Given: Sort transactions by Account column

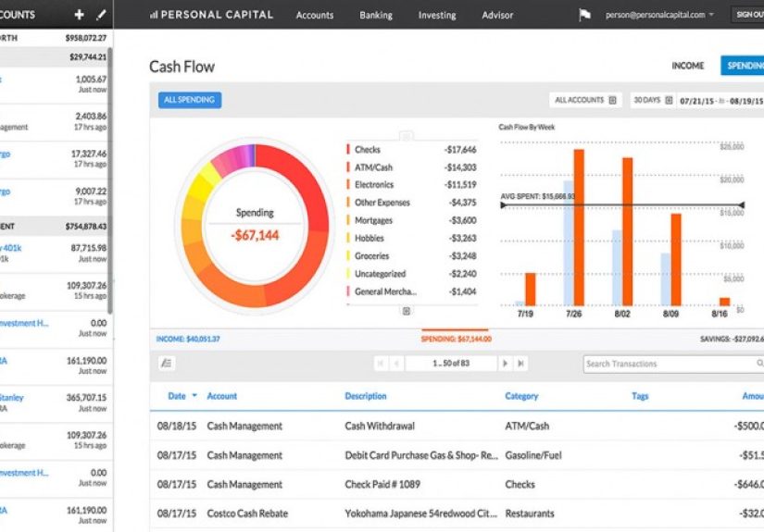Looking at the screenshot, I should (221, 396).
